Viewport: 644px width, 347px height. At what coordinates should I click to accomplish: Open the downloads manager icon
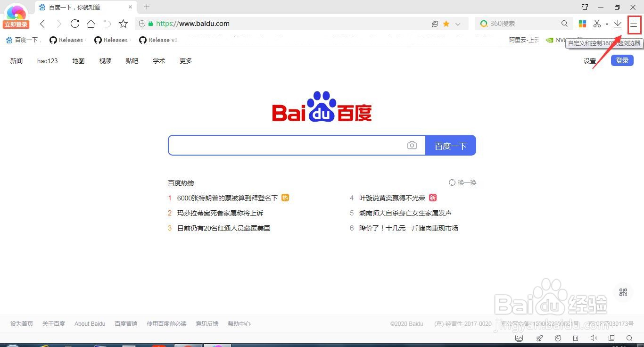618,24
